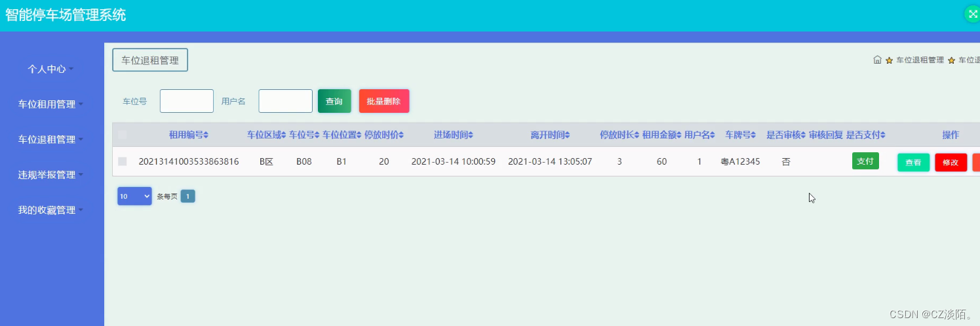Click the home icon in breadcrumb
Screen dimensions: 980x326
(x=877, y=60)
